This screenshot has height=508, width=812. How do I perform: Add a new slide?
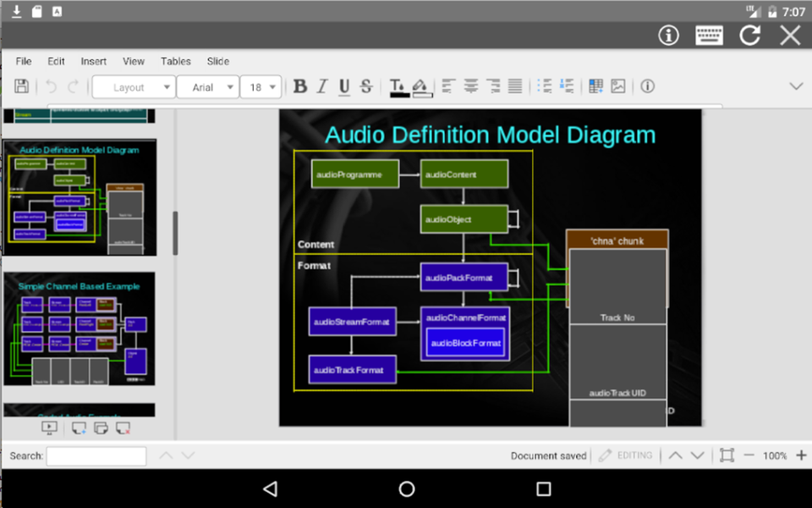[x=79, y=428]
